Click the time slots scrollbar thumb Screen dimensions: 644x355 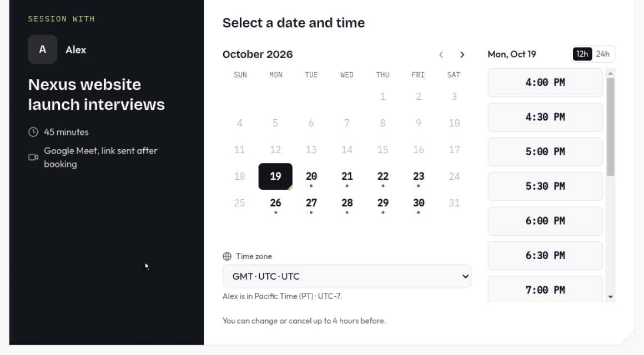(611, 127)
